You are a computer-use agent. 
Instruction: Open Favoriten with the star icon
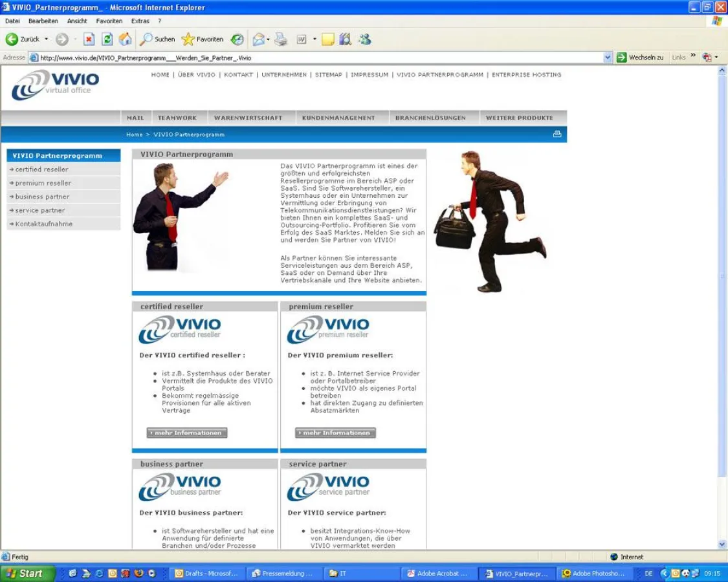coord(188,39)
